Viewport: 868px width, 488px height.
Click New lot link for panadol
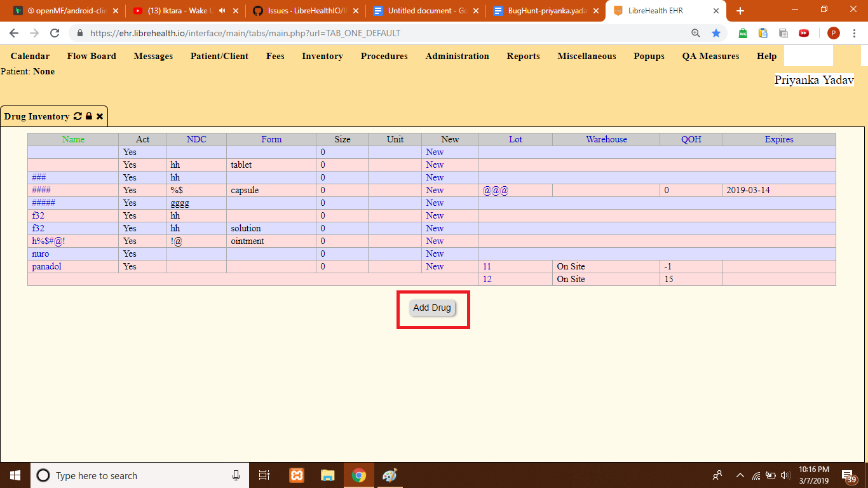pyautogui.click(x=435, y=266)
